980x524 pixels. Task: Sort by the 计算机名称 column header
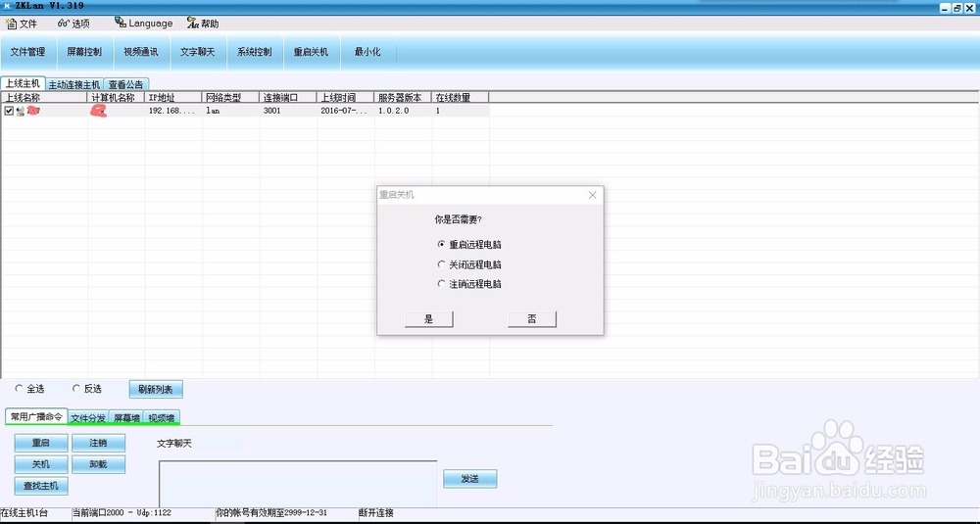(x=116, y=98)
